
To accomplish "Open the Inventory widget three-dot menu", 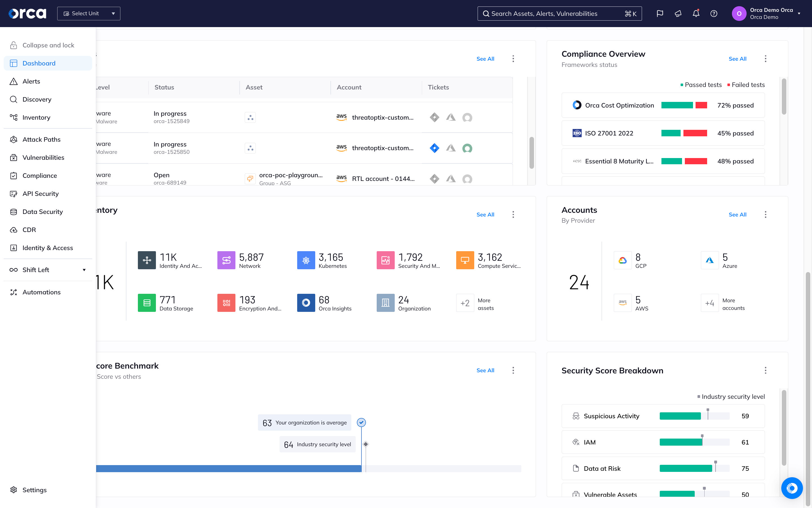I will point(513,214).
